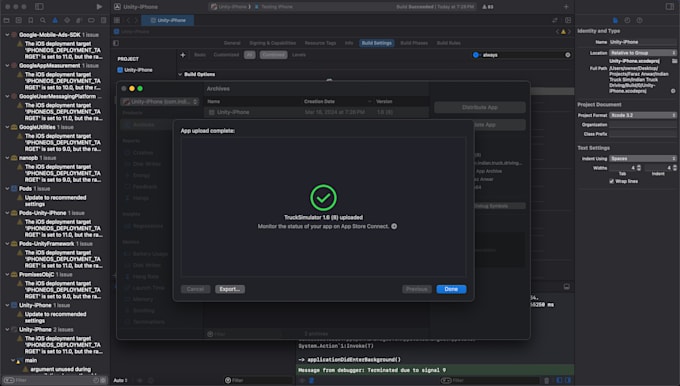Open the Bookmark navigator icon
This screenshot has height=386, width=680.
[31, 20]
